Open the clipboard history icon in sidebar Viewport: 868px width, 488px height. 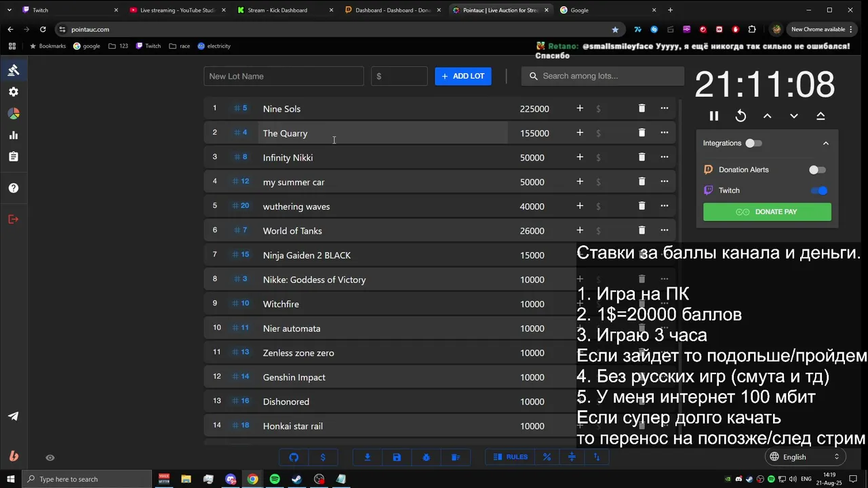pyautogui.click(x=14, y=157)
